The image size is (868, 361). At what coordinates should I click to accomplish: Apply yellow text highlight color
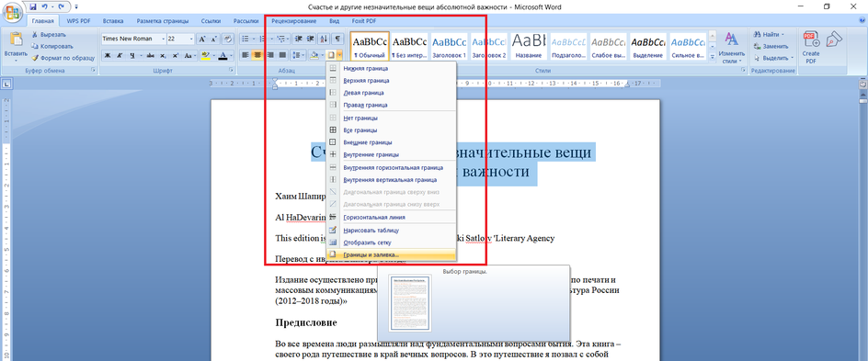pos(205,55)
